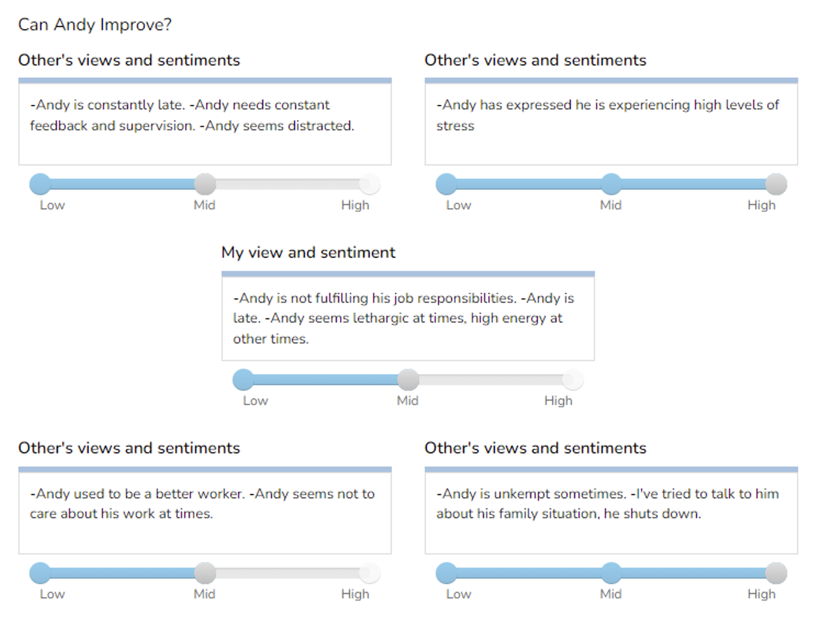This screenshot has width=840, height=631.
Task: Set the 'Andy is constantly late' slider to Low
Action: pos(40,184)
